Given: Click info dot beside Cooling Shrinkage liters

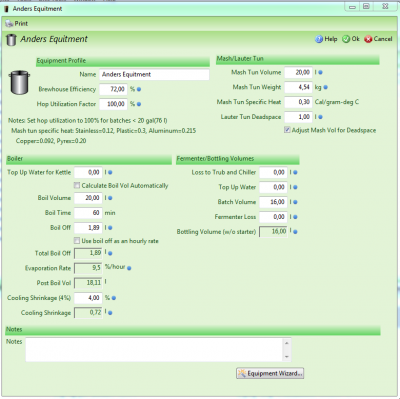Looking at the screenshot, I should [x=110, y=313].
